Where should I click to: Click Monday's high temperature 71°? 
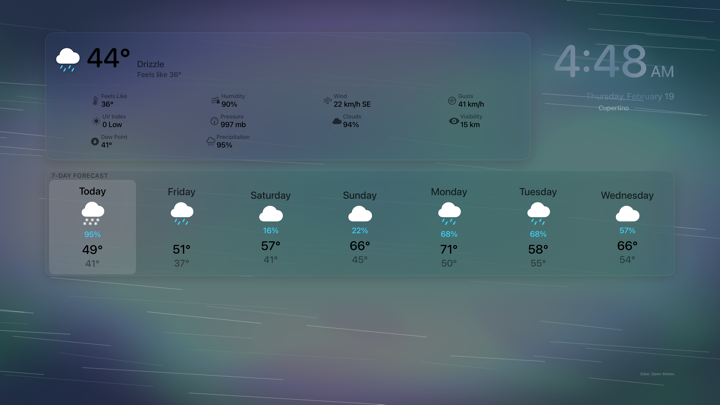[449, 249]
